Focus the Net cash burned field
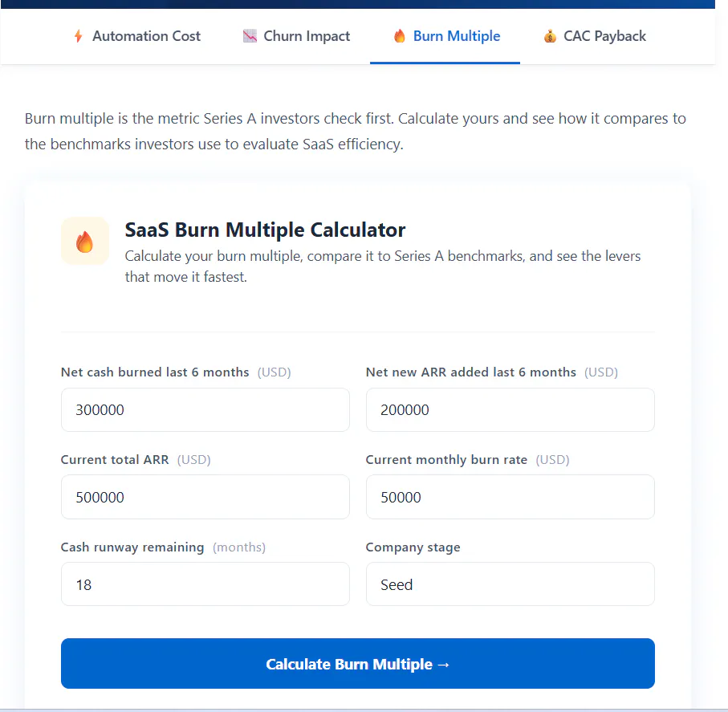This screenshot has height=712, width=728. [x=205, y=409]
